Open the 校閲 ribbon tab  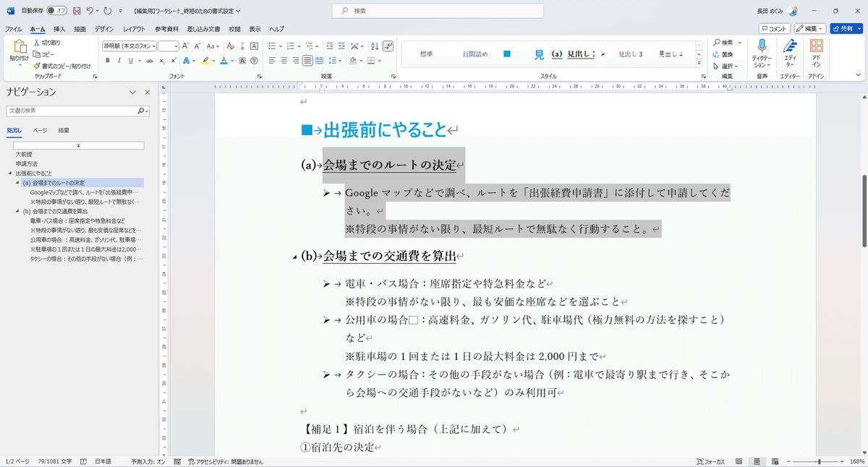pos(234,29)
